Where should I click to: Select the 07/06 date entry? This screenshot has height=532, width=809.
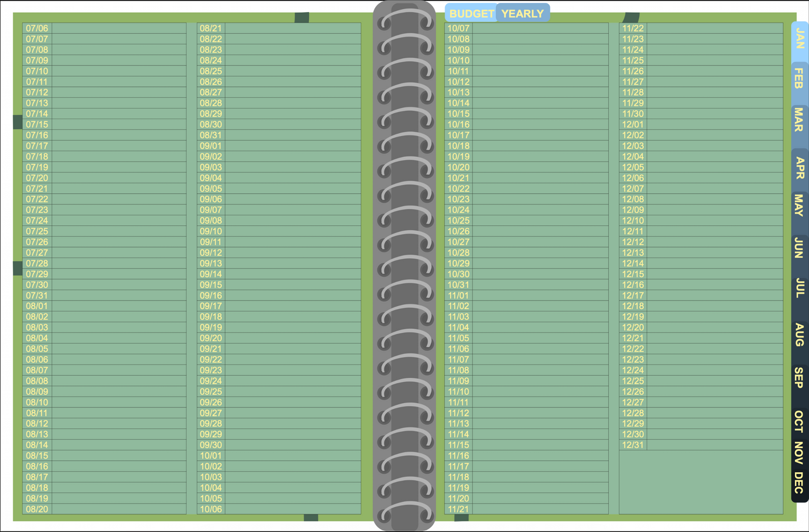[37, 28]
